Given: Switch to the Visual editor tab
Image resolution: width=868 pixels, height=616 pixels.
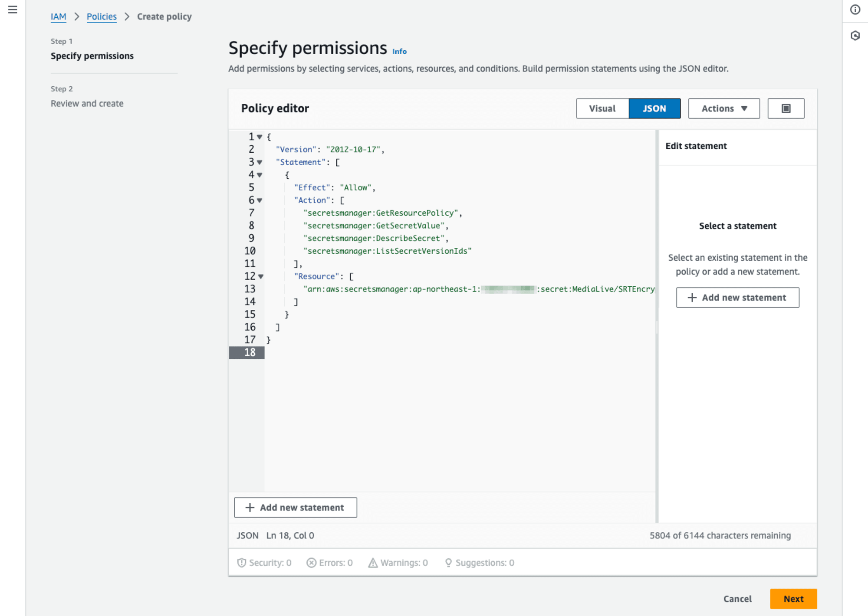Looking at the screenshot, I should pyautogui.click(x=602, y=108).
